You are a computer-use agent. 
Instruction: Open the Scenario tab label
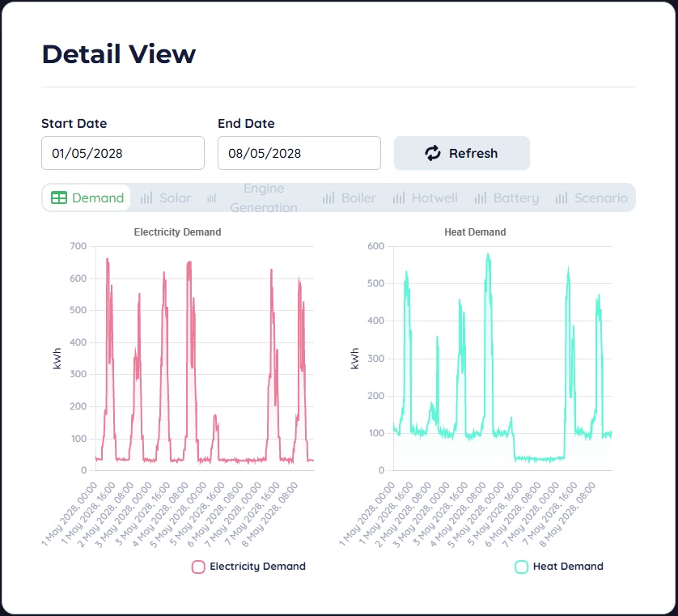(600, 198)
